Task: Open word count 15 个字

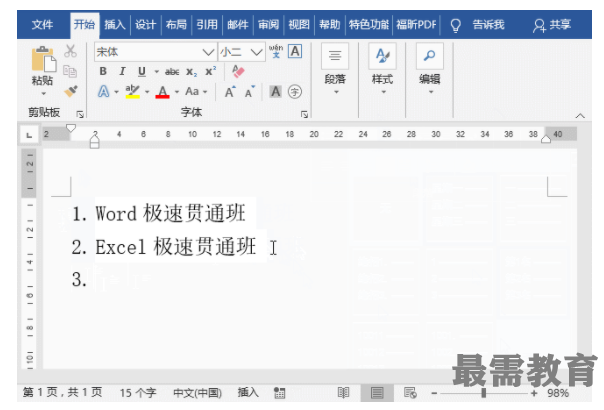Action: 138,393
